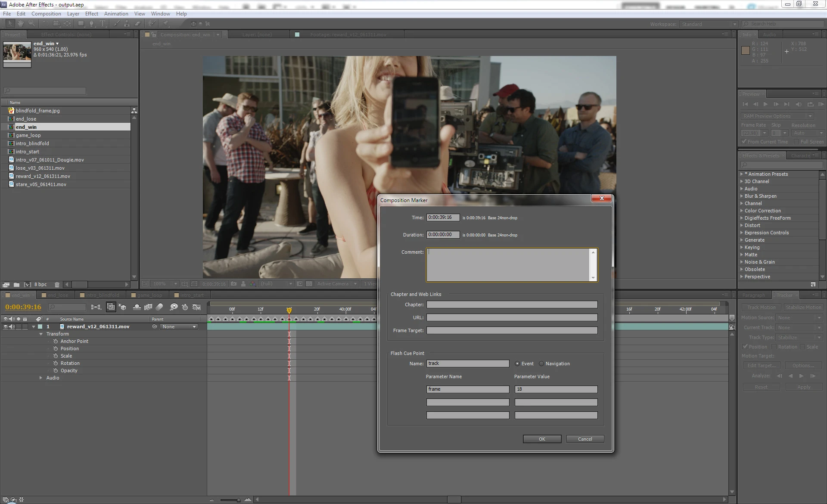Viewport: 827px width, 504px height.
Task: Click OK in Composition Marker dialog
Action: 542,439
